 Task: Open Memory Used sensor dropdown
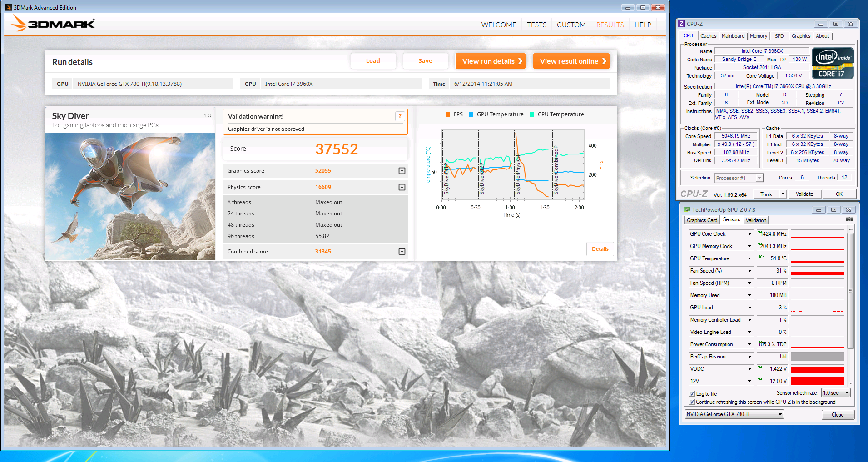click(749, 295)
